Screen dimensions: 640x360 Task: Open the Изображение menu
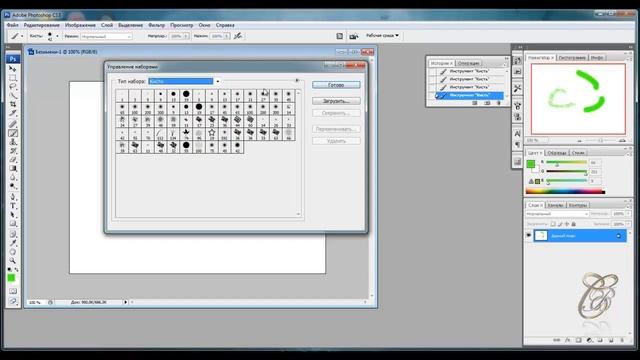80,25
